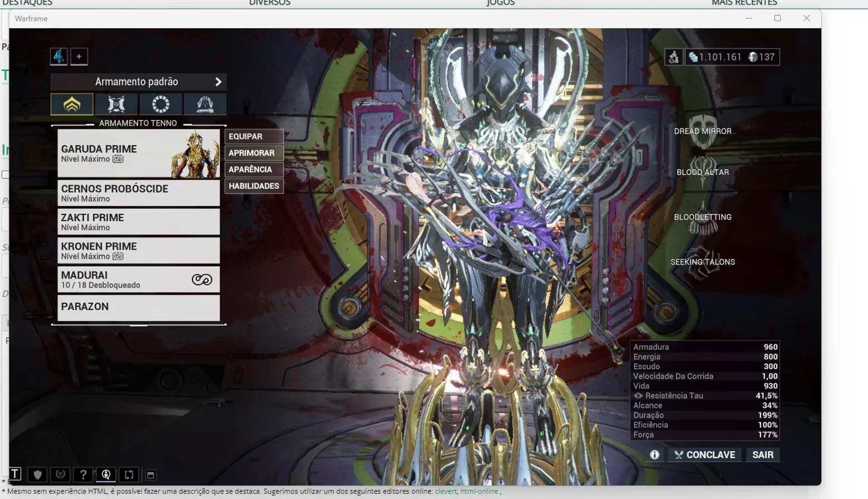Select the Seeking Talons ability icon
This screenshot has width=868, height=499.
tap(703, 262)
